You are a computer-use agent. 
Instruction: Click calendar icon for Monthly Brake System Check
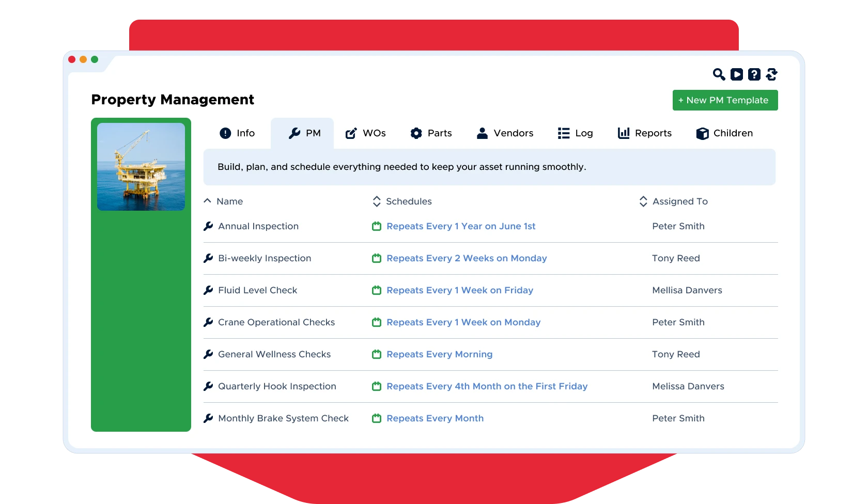(x=377, y=418)
